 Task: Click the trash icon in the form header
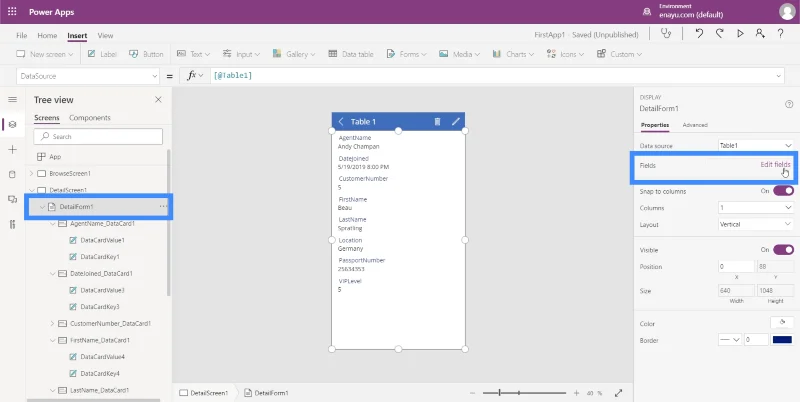point(437,121)
